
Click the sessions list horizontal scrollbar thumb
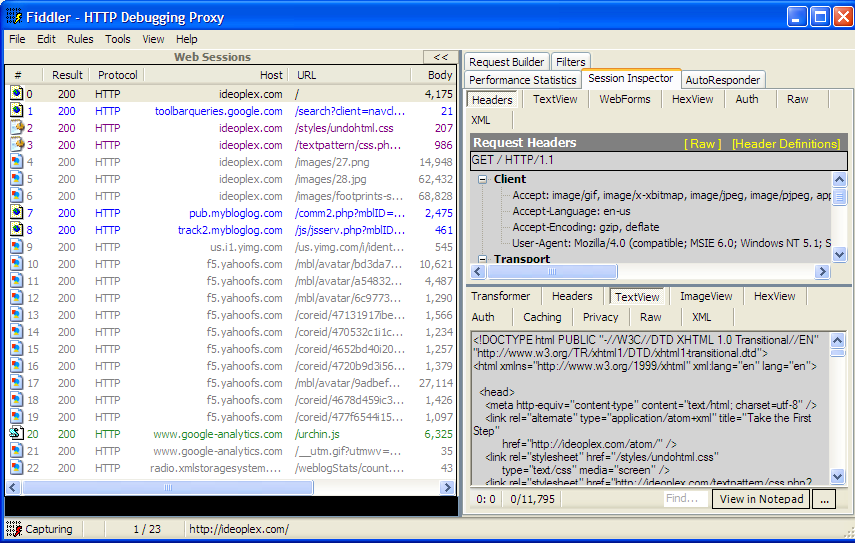pyautogui.click(x=167, y=487)
